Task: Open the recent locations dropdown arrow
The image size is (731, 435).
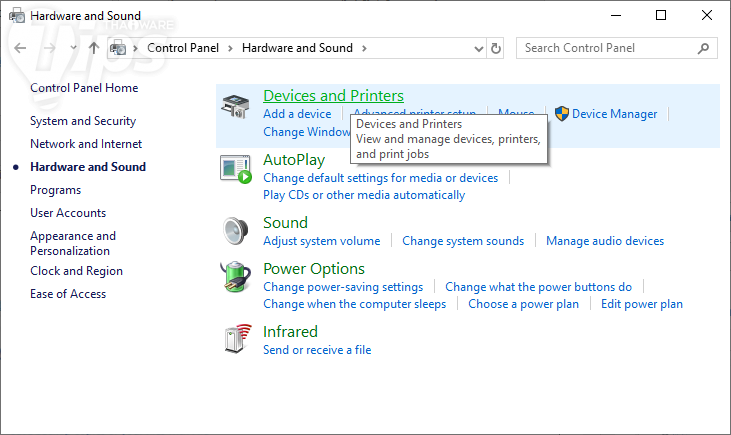Action: click(x=73, y=48)
